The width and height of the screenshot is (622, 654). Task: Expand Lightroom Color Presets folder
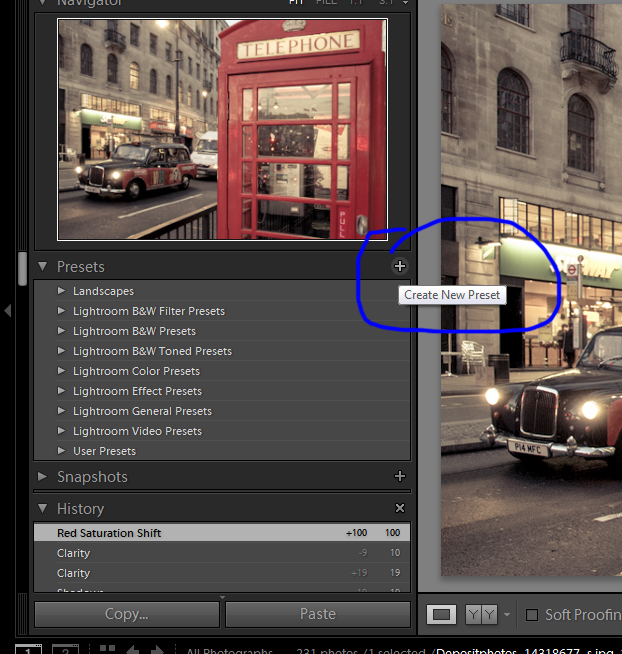point(62,371)
